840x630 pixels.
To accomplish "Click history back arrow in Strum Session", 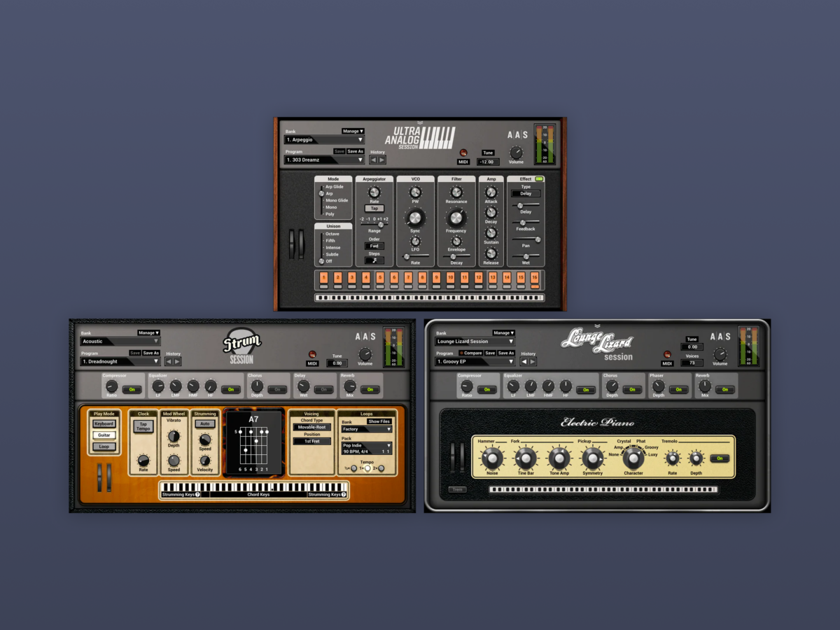I will pos(169,361).
